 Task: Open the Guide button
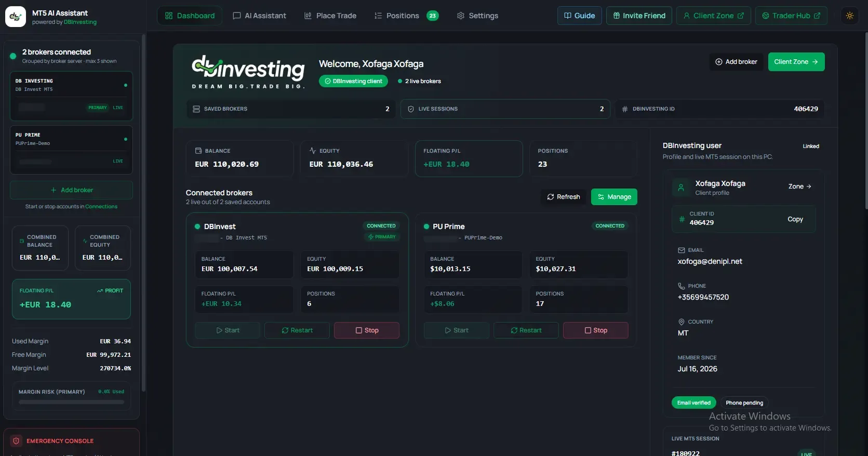[x=580, y=16]
